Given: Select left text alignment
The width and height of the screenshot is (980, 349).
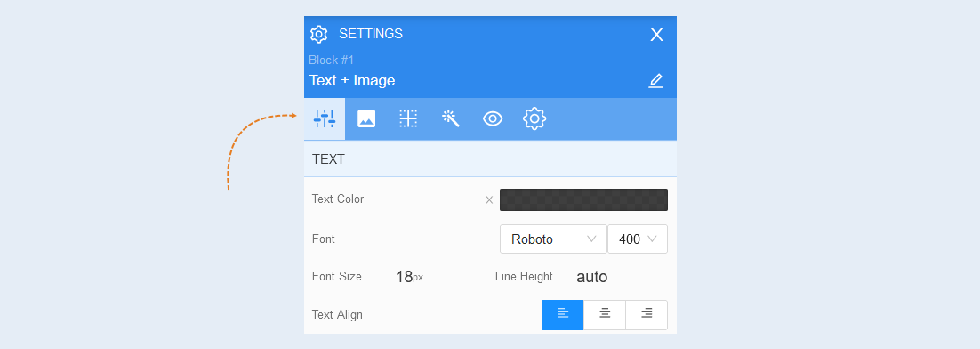Looking at the screenshot, I should pyautogui.click(x=563, y=315).
